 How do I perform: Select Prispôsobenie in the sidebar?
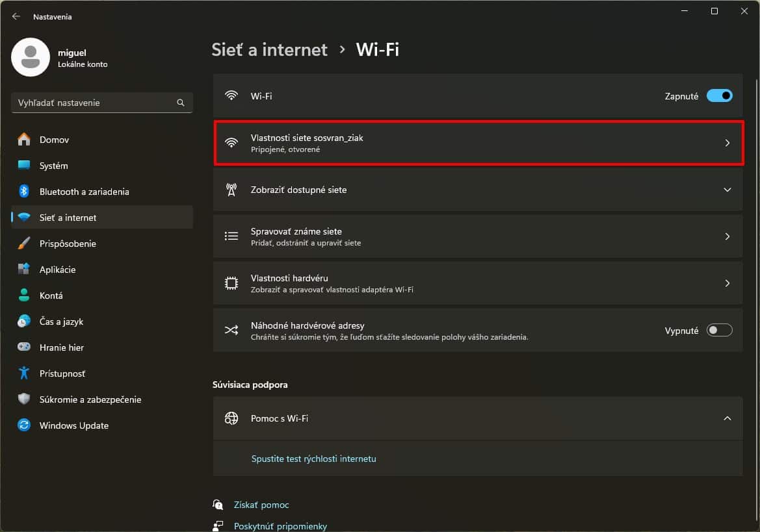(x=102, y=244)
